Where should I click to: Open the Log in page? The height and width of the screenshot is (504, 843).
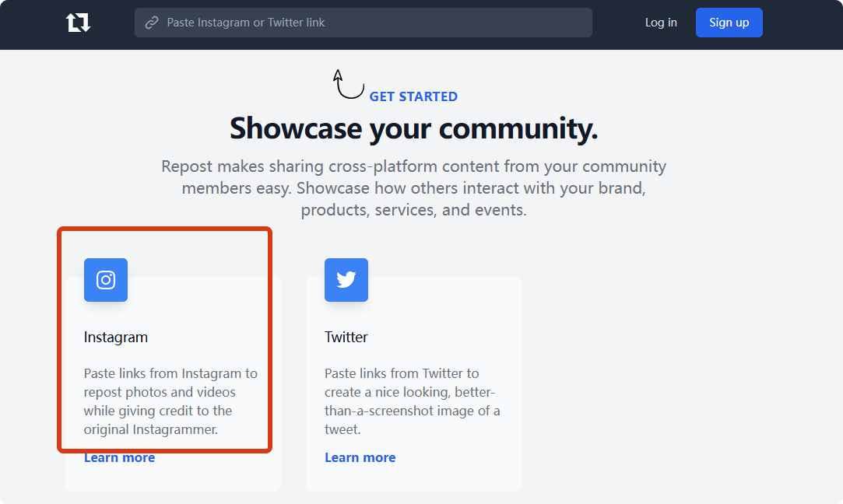tap(661, 23)
